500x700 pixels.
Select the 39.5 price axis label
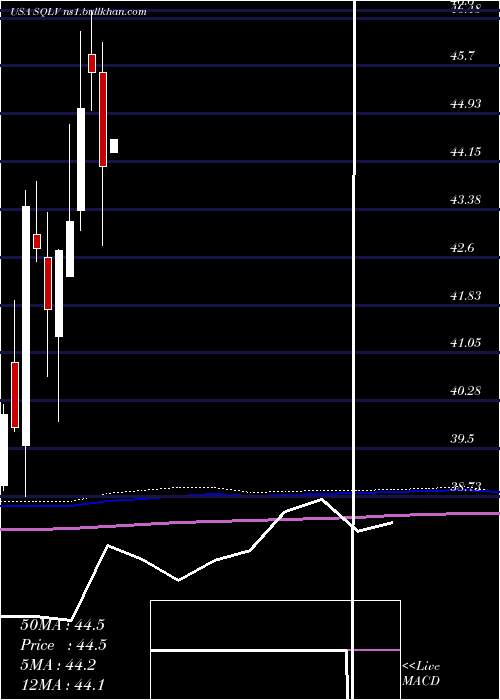click(463, 438)
